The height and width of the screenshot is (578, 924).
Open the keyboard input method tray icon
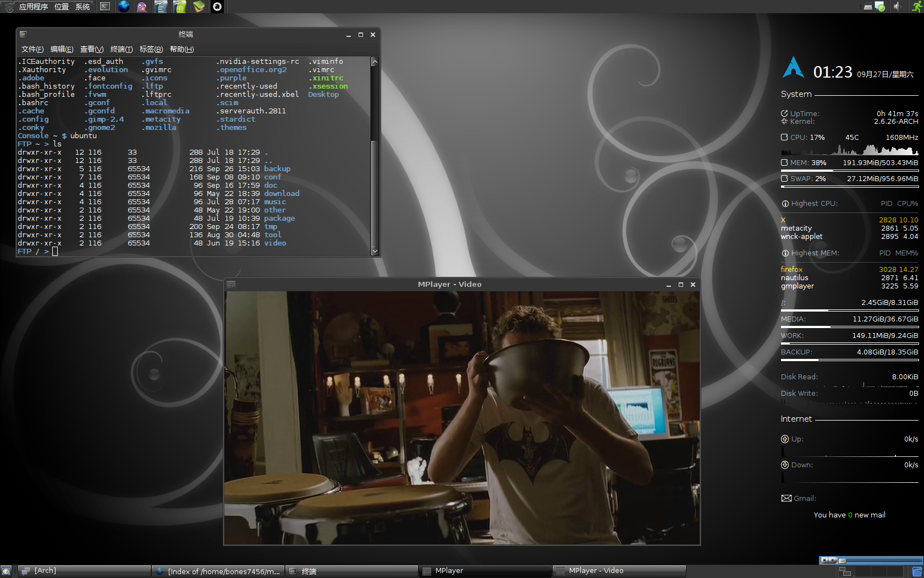pos(868,7)
